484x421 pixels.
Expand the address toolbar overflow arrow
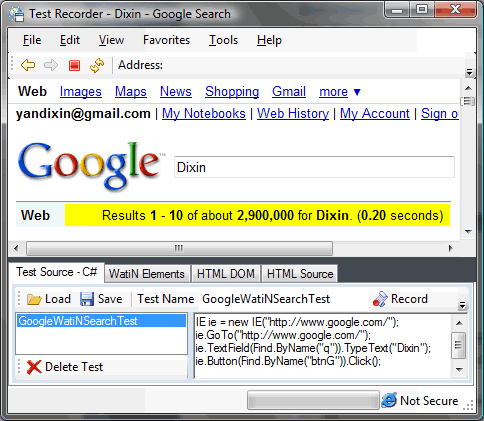click(x=469, y=72)
